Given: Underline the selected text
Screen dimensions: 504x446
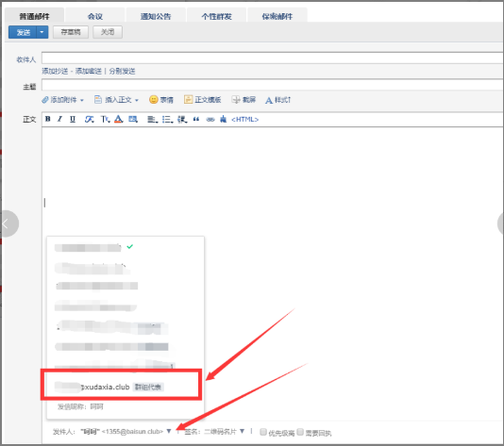Looking at the screenshot, I should pyautogui.click(x=73, y=119).
